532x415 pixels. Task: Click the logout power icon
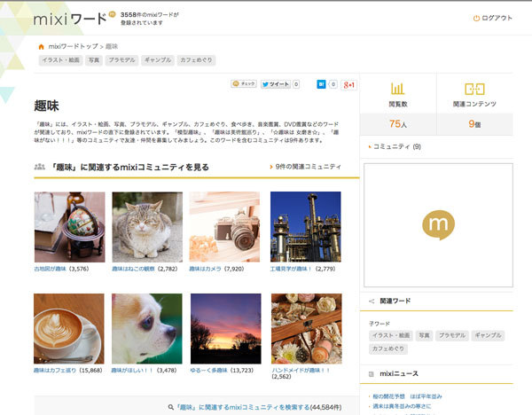point(476,18)
